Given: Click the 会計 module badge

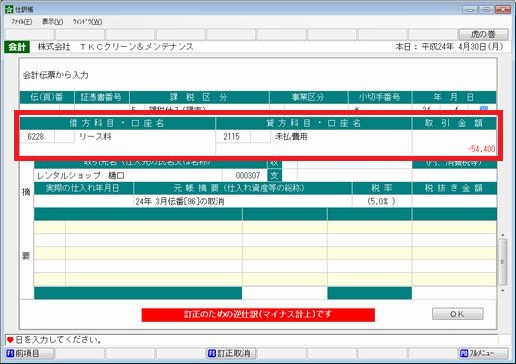Looking at the screenshot, I should 17,47.
